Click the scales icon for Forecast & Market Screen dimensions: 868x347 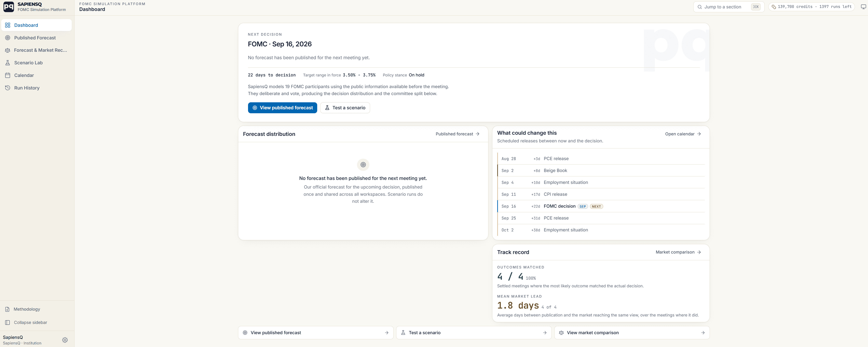click(8, 50)
